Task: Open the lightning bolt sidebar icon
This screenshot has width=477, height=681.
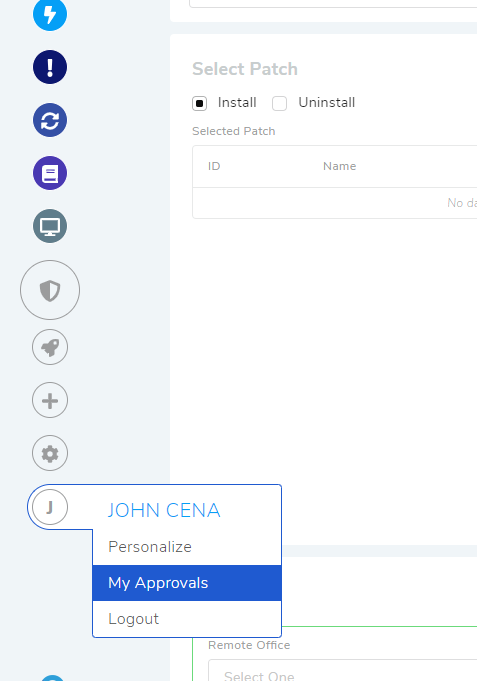Action: pyautogui.click(x=50, y=15)
